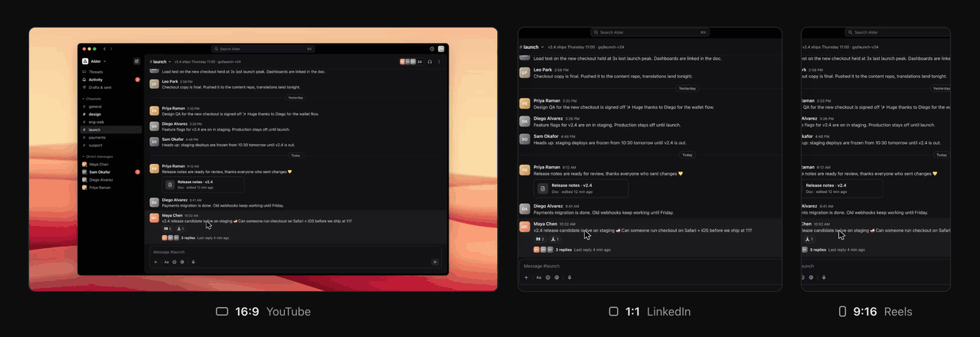This screenshot has width=980, height=337.
Task: Click send button in 16:9 composer
Action: [435, 261]
